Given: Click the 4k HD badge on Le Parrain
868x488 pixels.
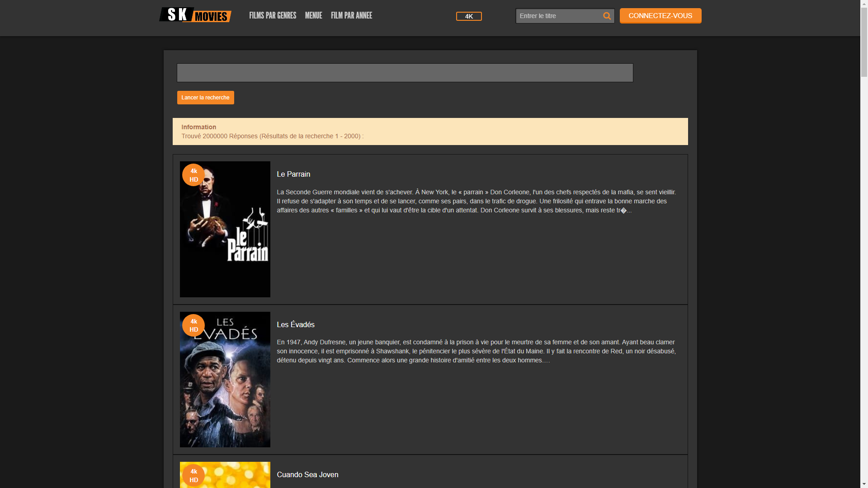Looking at the screenshot, I should click(x=193, y=175).
